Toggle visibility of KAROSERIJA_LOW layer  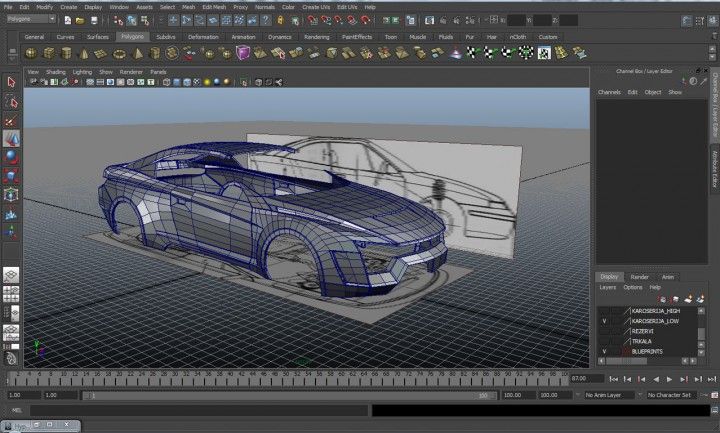(x=603, y=321)
